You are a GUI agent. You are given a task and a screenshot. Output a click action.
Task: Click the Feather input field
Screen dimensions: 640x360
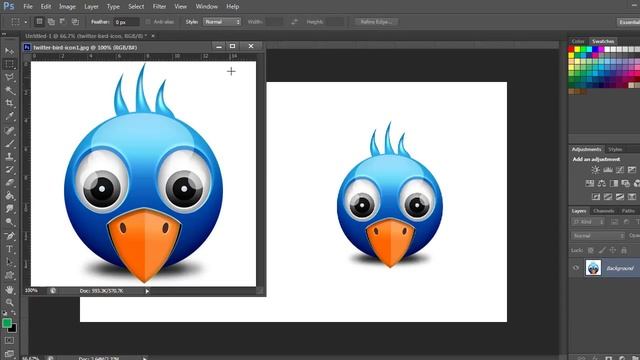[126, 22]
